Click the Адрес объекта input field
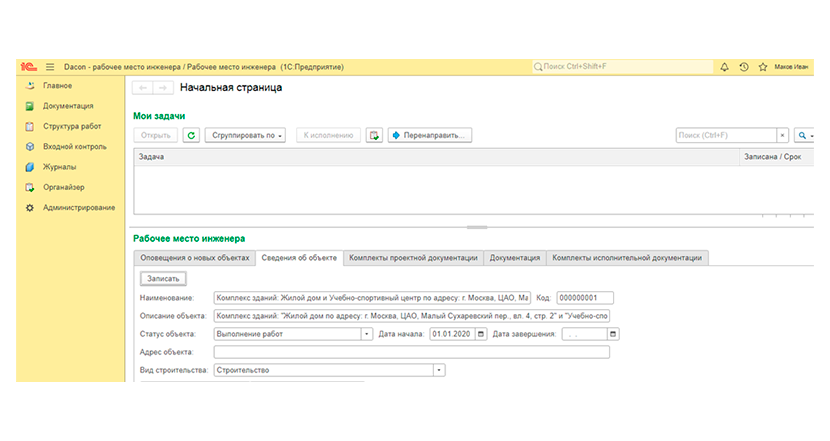The image size is (830, 441). click(x=411, y=352)
